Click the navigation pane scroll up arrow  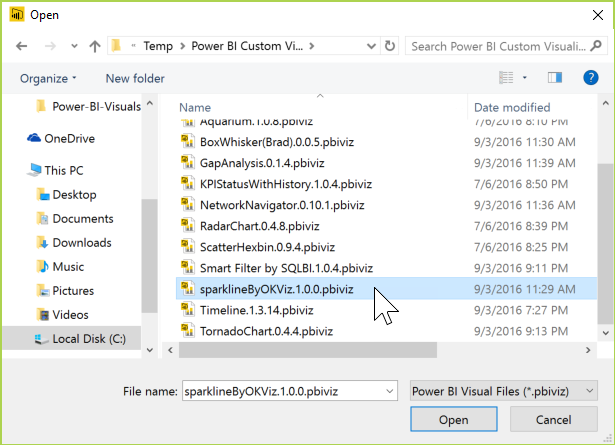point(149,104)
